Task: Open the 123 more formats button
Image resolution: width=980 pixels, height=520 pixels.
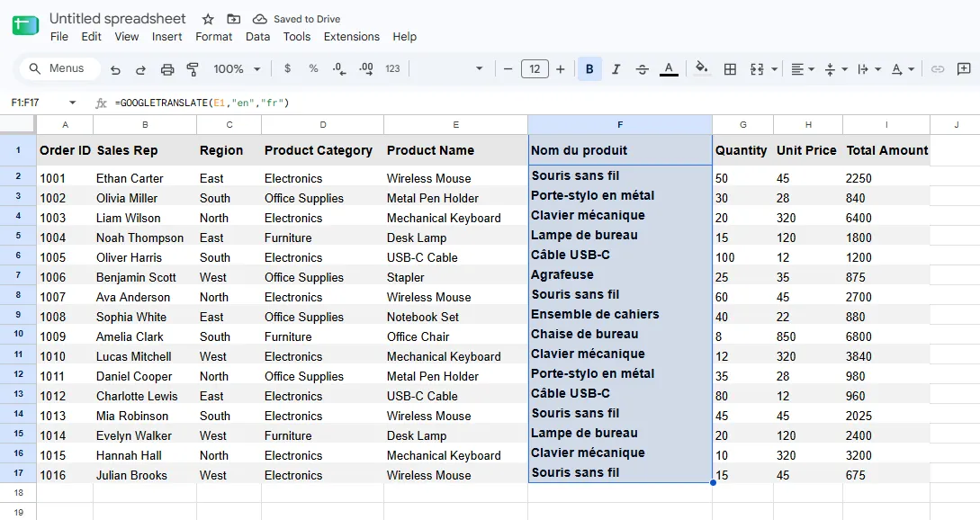Action: click(392, 68)
